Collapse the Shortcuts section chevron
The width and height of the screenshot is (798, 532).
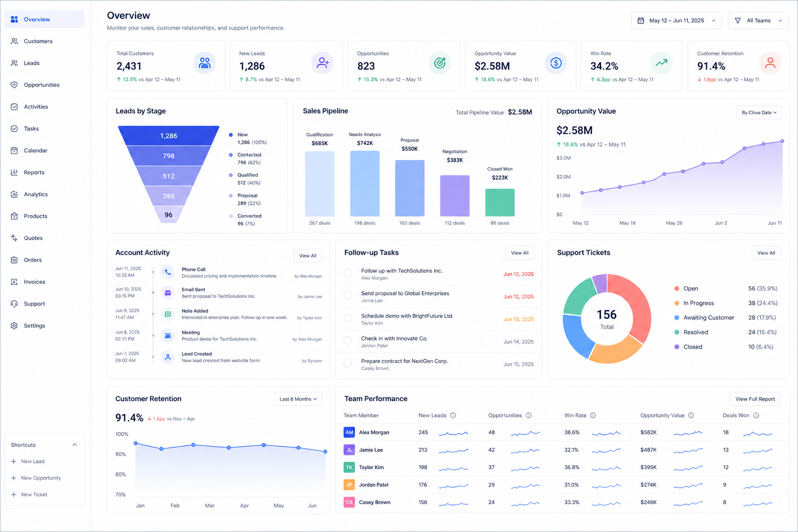tap(75, 445)
